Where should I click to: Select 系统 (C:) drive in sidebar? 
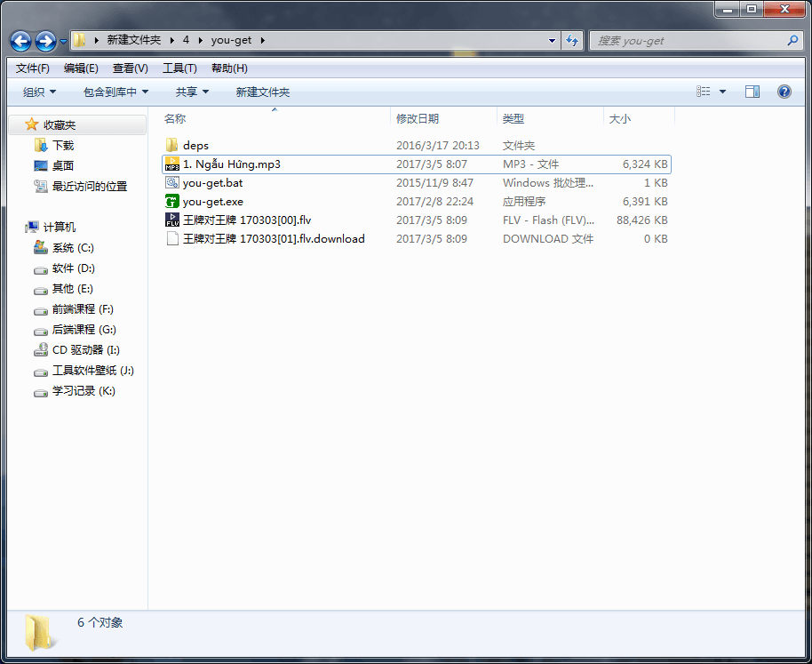[73, 248]
